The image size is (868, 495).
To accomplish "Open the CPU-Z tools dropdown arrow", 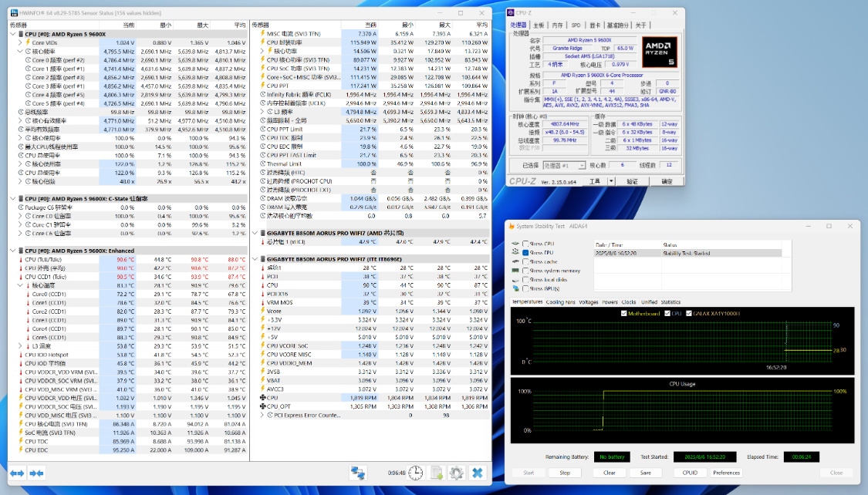I will pyautogui.click(x=613, y=181).
